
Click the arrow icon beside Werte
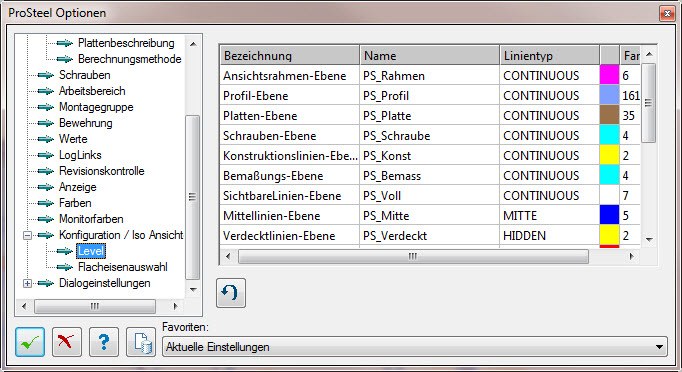pyautogui.click(x=46, y=139)
